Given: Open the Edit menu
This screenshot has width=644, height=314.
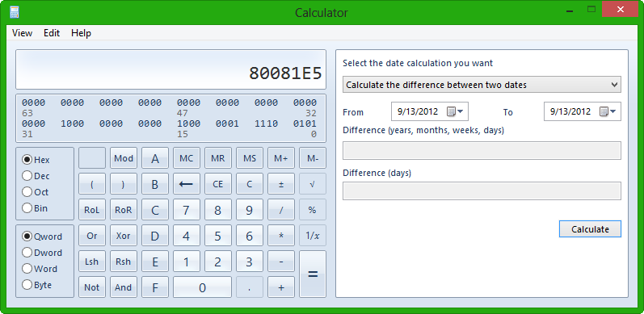Looking at the screenshot, I should [52, 33].
